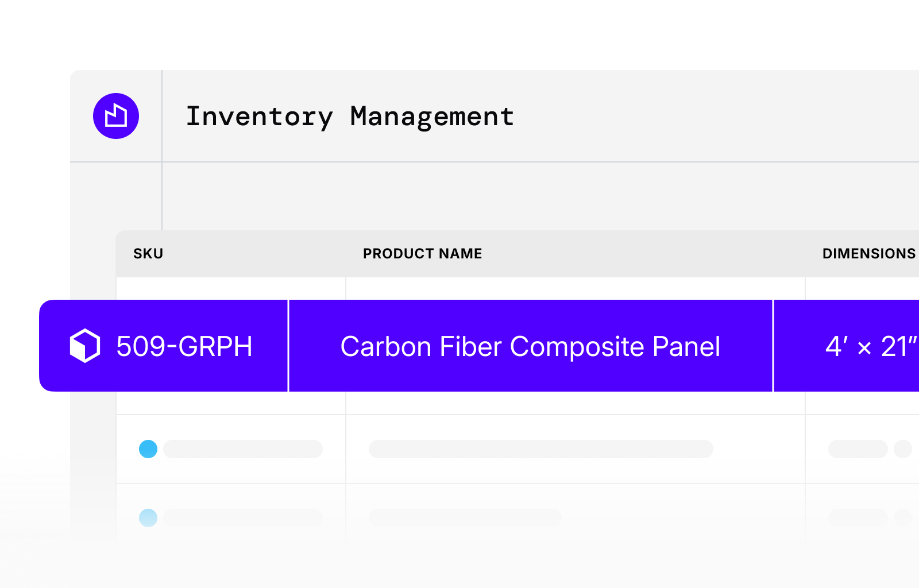
Task: Sort by the DIMENSIONS column header
Action: point(868,254)
